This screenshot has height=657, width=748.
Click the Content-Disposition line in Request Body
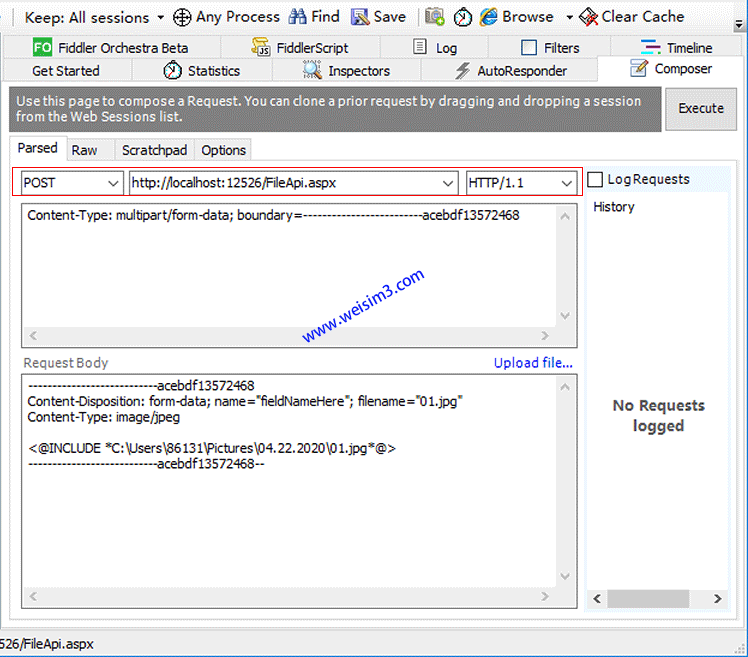(245, 402)
